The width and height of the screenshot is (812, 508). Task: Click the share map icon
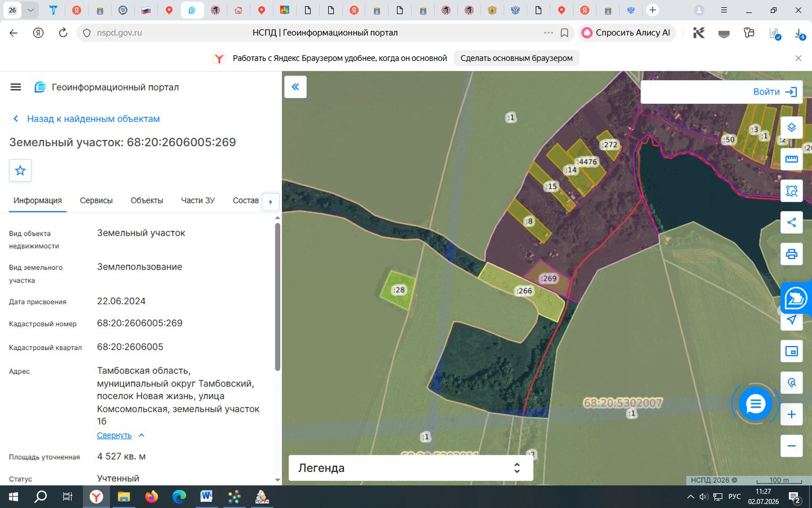coord(791,222)
